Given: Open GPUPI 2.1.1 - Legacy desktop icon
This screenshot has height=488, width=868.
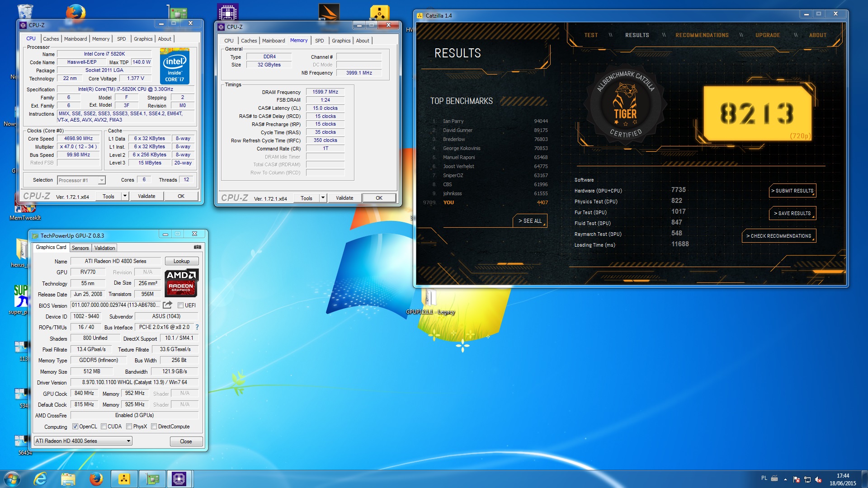Looking at the screenshot, I should (430, 302).
